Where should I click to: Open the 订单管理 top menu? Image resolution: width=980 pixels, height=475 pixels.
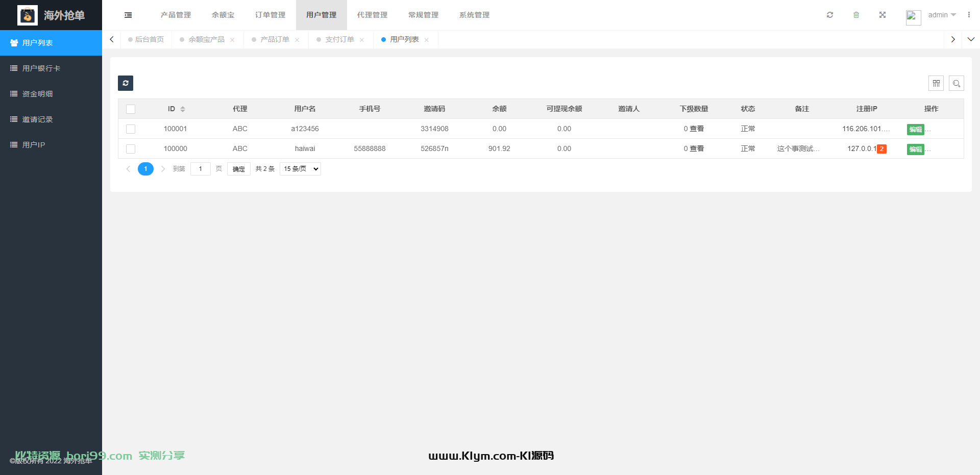pyautogui.click(x=270, y=15)
